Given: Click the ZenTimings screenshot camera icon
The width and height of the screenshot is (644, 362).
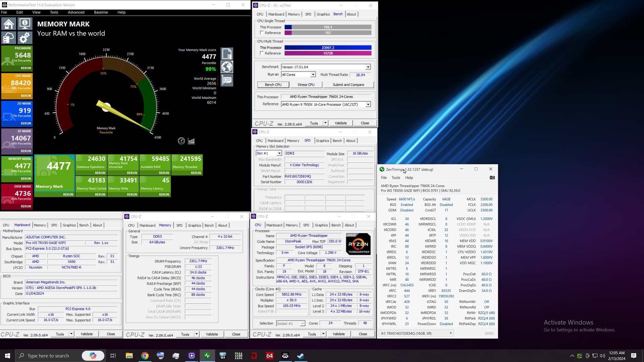Looking at the screenshot, I should pyautogui.click(x=492, y=178).
